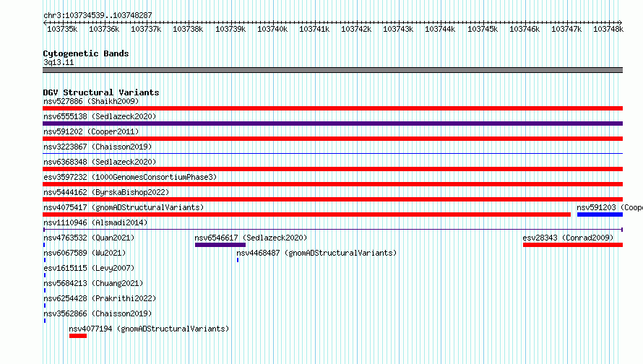Screen dimensions: 643x364
Task: Open the nsv591203 variant label
Action: point(609,207)
